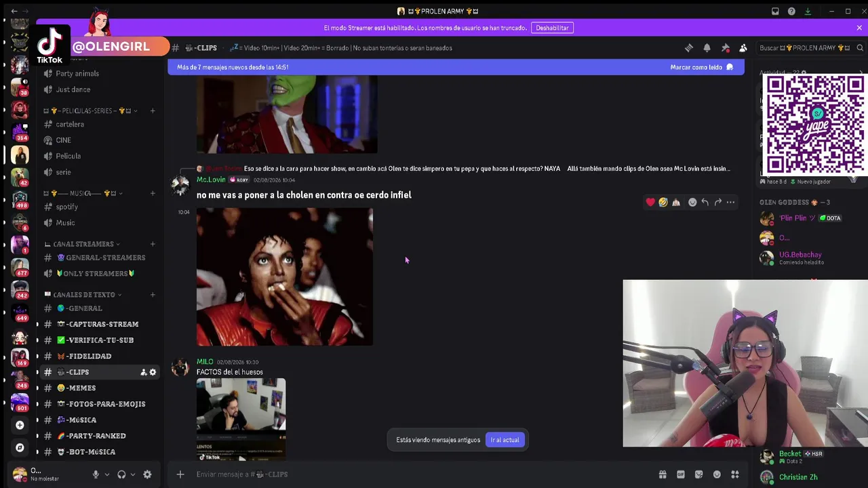Focus the Enviar mensaje text box
This screenshot has width=868, height=488.
420,474
